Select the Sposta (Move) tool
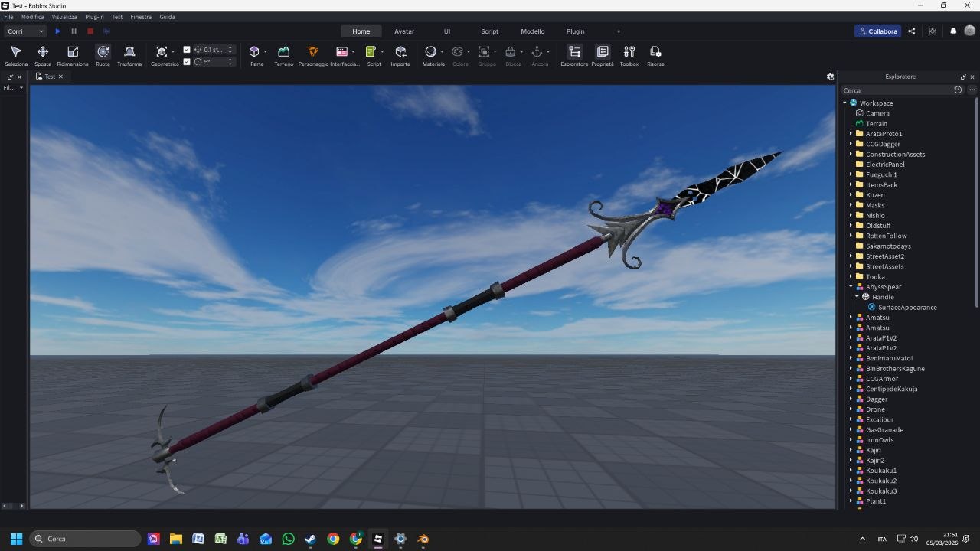This screenshot has height=551, width=980. pos(43,54)
